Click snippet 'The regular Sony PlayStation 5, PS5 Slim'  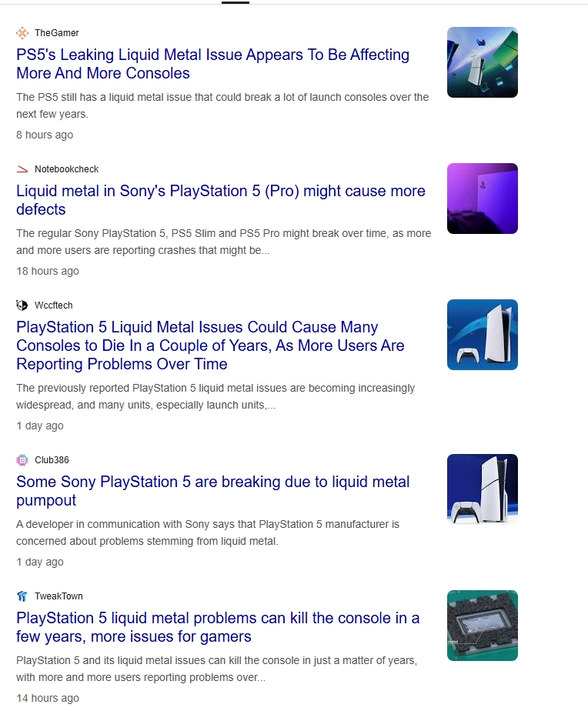click(x=224, y=242)
